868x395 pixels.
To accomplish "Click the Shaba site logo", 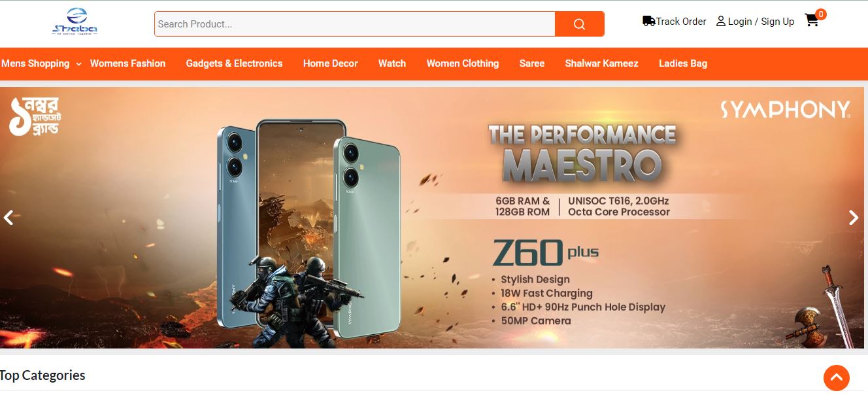I will tap(75, 22).
